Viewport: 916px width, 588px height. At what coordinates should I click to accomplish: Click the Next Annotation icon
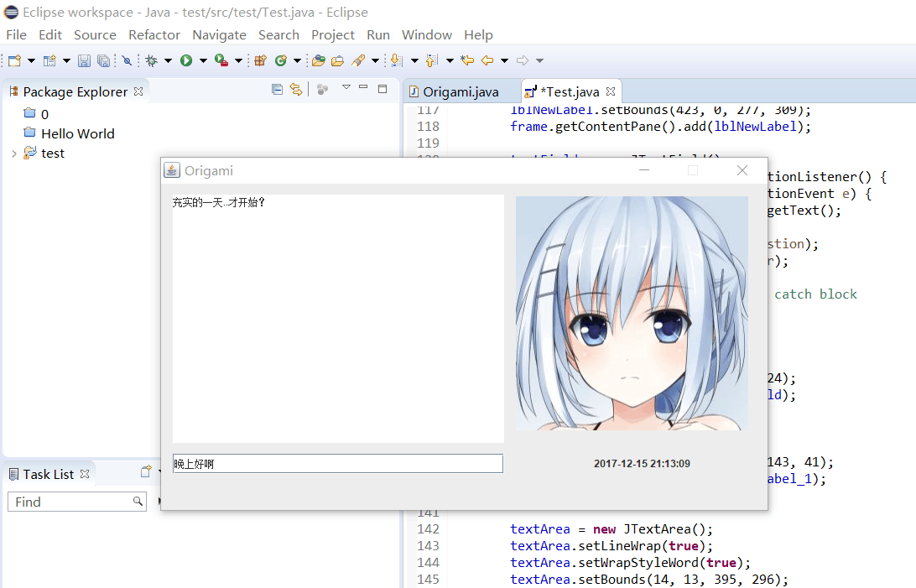397,60
